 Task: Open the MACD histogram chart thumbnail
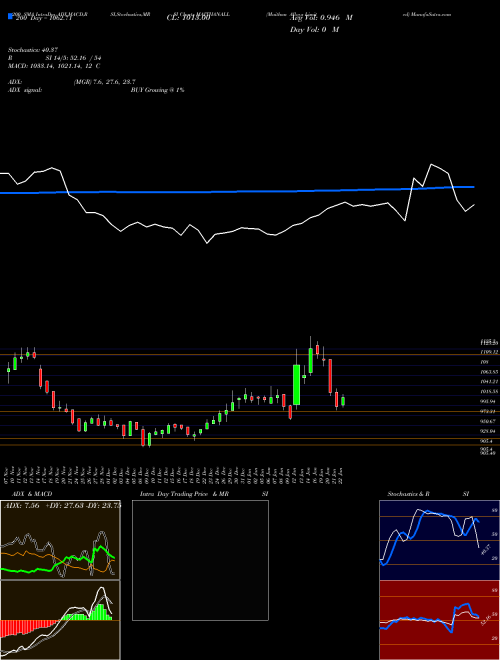(60, 620)
